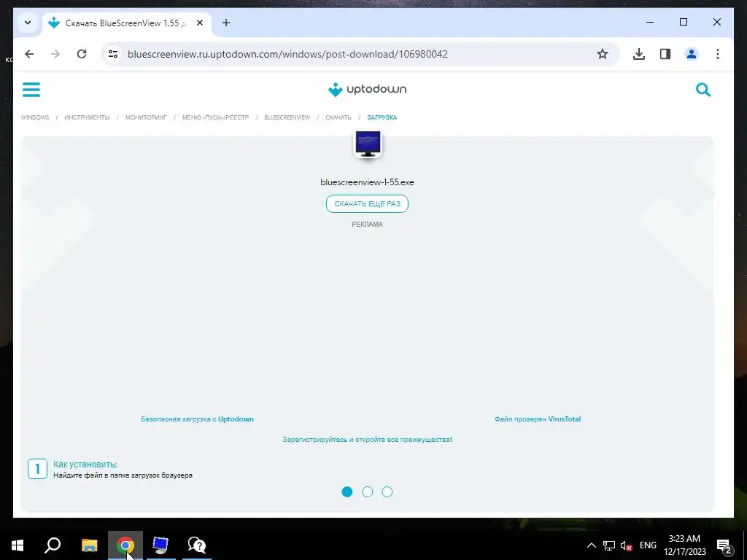Open the Windows Start menu
This screenshot has height=560, width=747.
[x=18, y=545]
